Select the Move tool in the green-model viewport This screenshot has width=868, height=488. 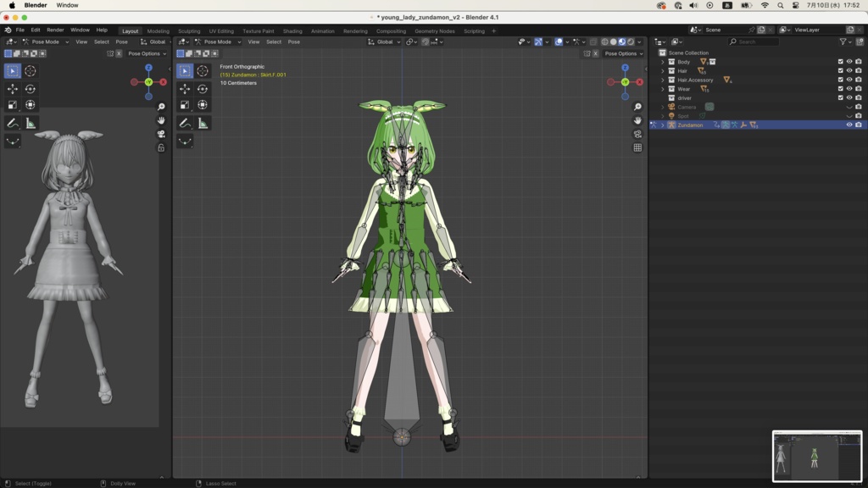point(185,89)
